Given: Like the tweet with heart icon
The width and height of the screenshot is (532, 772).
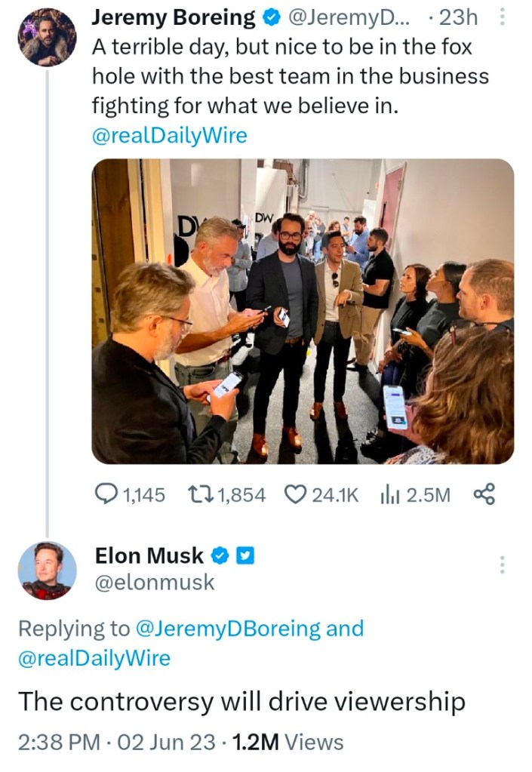Looking at the screenshot, I should click(294, 495).
